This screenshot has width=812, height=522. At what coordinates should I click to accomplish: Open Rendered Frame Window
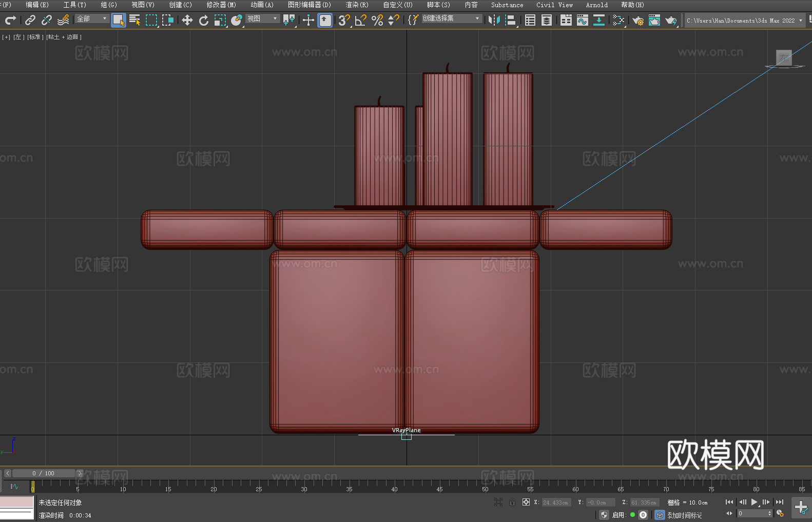(x=654, y=20)
